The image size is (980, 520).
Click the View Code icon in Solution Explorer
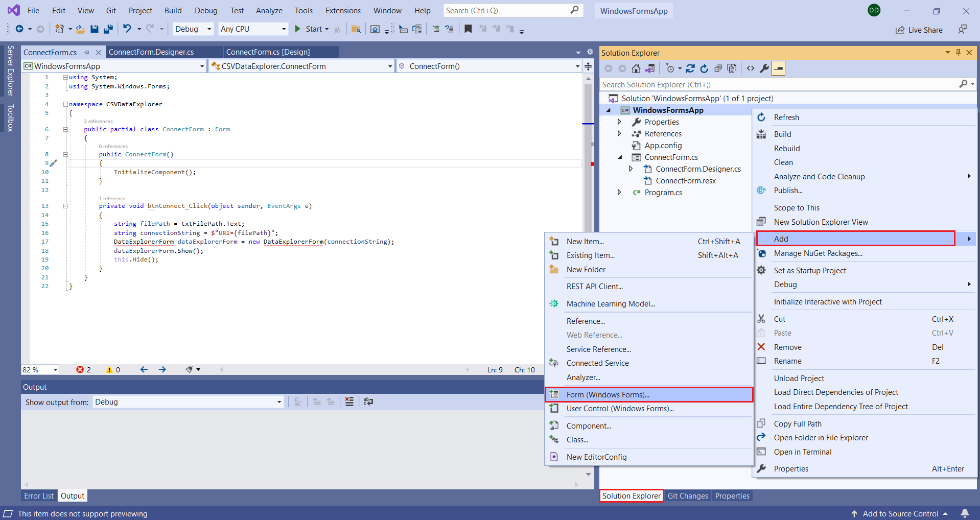(x=751, y=68)
